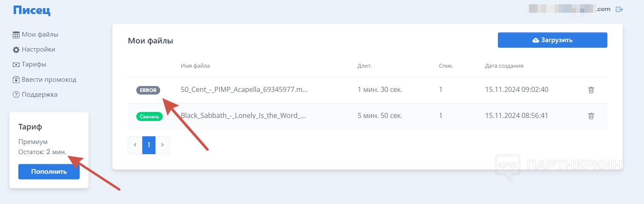
Task: Click the green Скачать download badge
Action: coord(149,116)
